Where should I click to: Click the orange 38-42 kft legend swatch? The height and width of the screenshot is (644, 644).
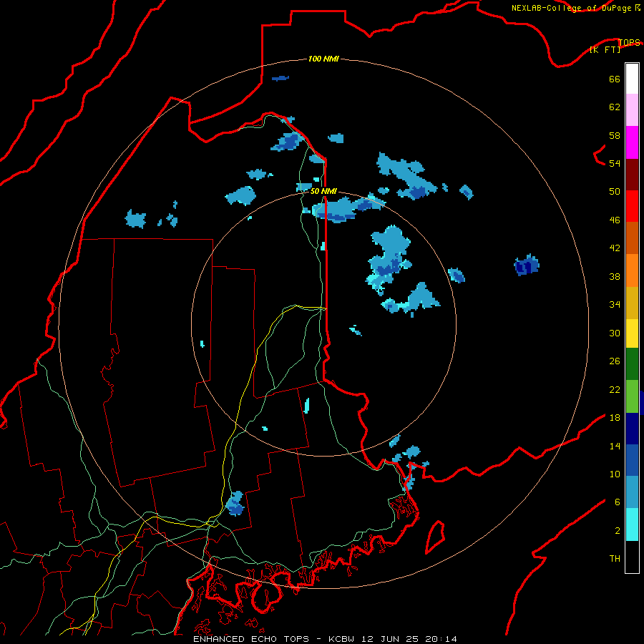point(632,270)
